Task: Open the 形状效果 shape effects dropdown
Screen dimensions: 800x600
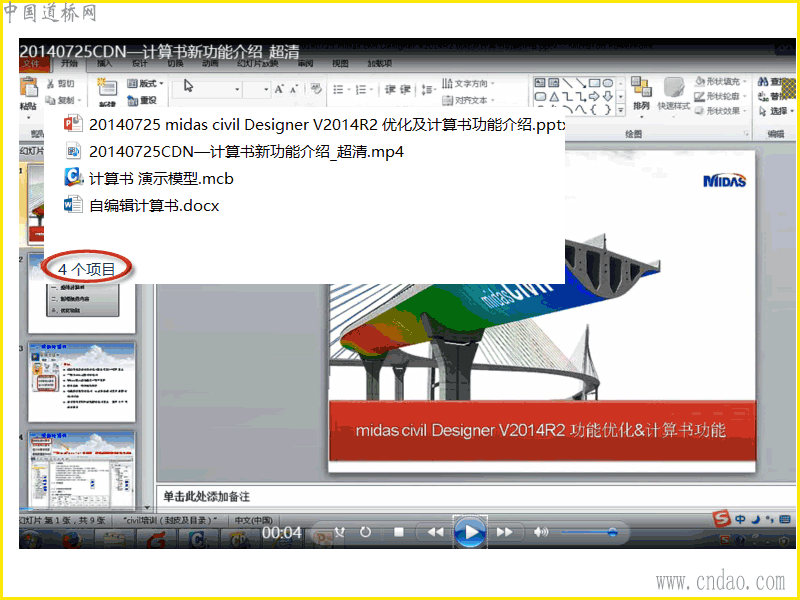Action: click(720, 111)
